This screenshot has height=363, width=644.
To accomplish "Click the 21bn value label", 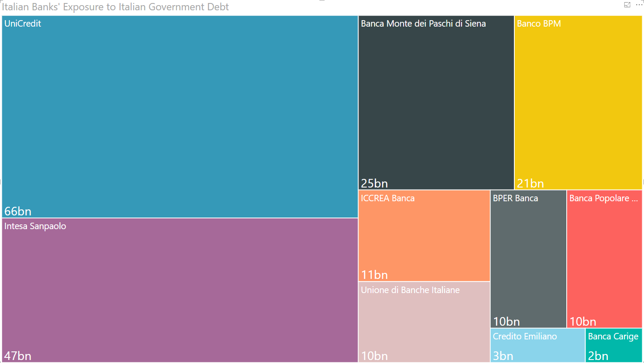I will pyautogui.click(x=530, y=183).
